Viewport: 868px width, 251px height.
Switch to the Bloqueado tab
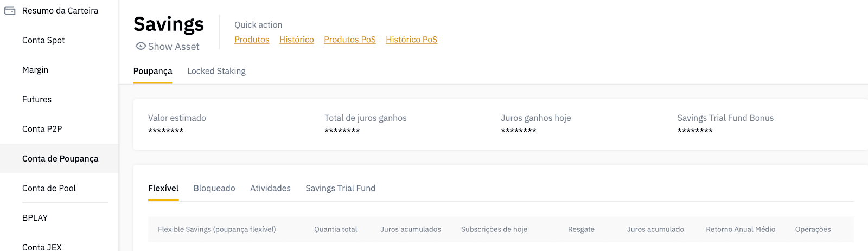[214, 188]
